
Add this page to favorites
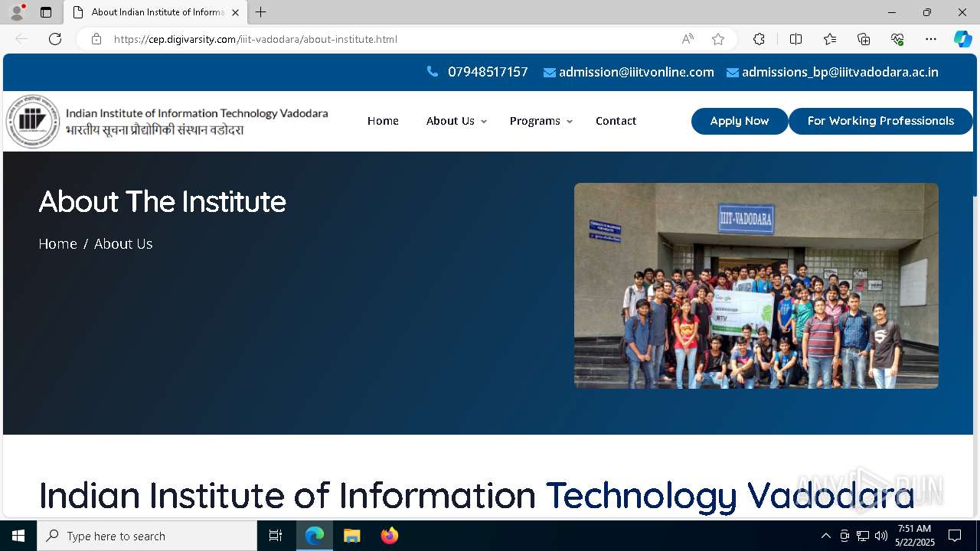click(x=718, y=39)
